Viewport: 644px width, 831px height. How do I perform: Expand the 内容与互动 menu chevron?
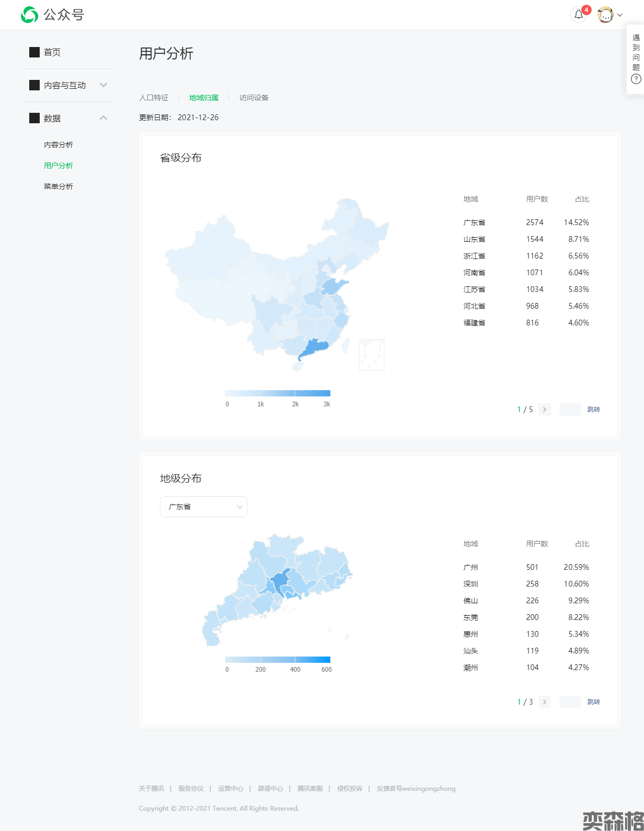coord(103,85)
